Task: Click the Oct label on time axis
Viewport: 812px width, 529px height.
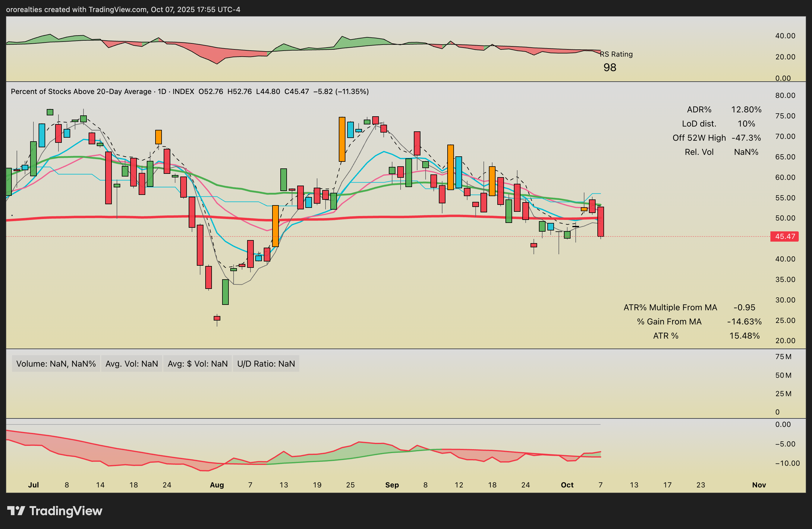Action: [x=567, y=485]
